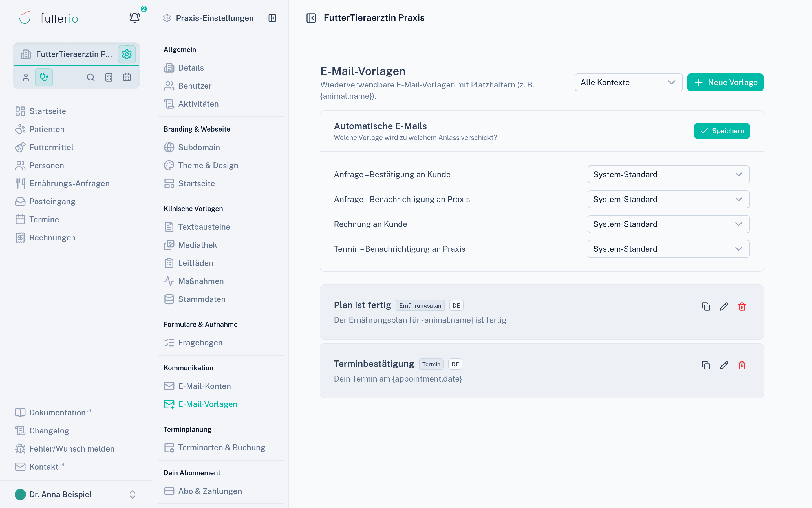Open Mediathek in clinical templates
The height and width of the screenshot is (508, 812).
[x=191, y=245]
